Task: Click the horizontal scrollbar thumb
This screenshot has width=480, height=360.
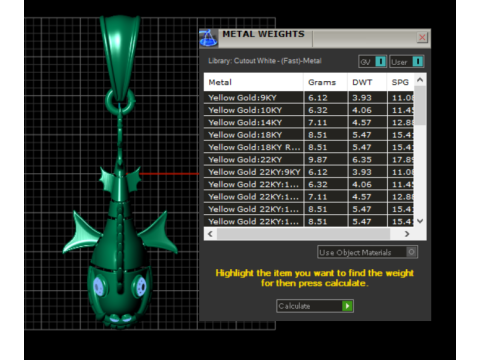Action: point(303,234)
